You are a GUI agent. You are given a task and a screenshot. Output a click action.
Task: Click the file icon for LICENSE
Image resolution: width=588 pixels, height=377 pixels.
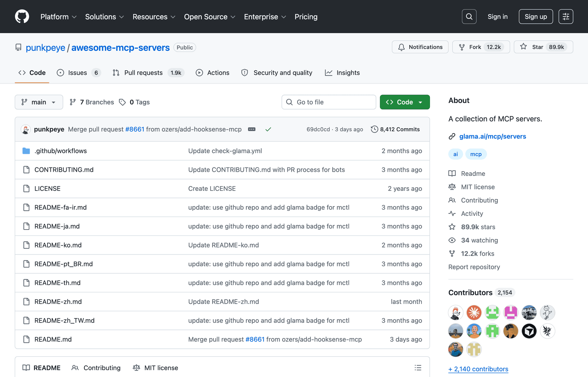click(x=26, y=189)
